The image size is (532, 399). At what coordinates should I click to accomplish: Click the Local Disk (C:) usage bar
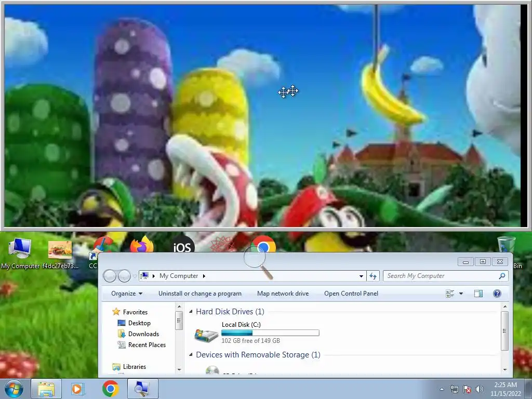pyautogui.click(x=270, y=333)
